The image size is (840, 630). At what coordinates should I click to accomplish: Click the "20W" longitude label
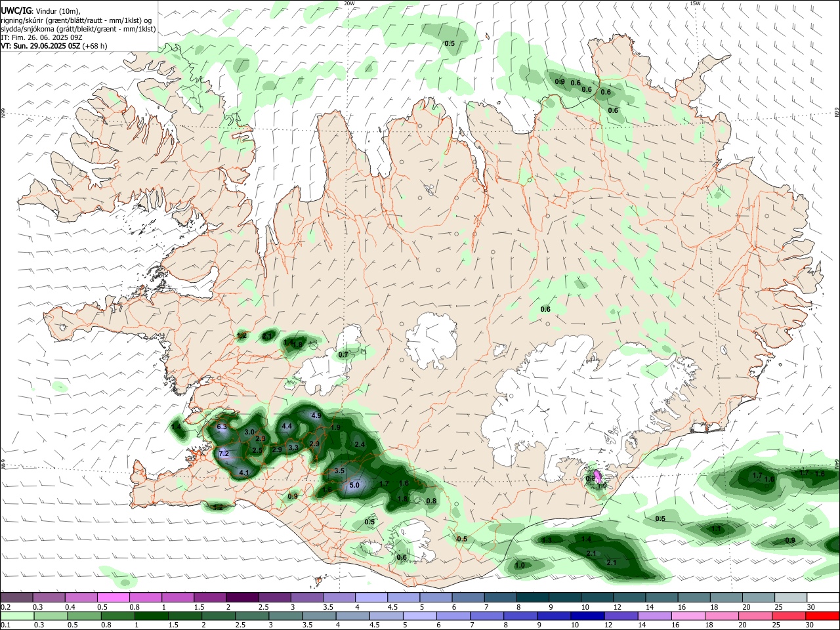tap(349, 3)
